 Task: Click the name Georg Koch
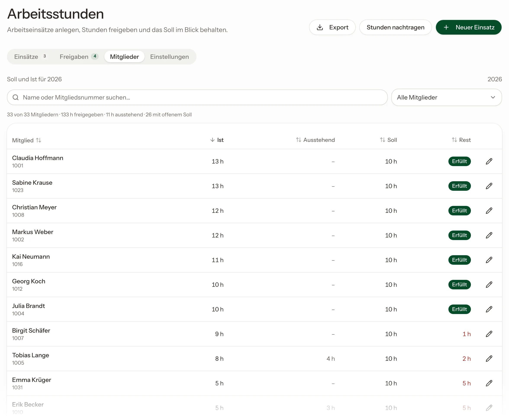click(29, 281)
